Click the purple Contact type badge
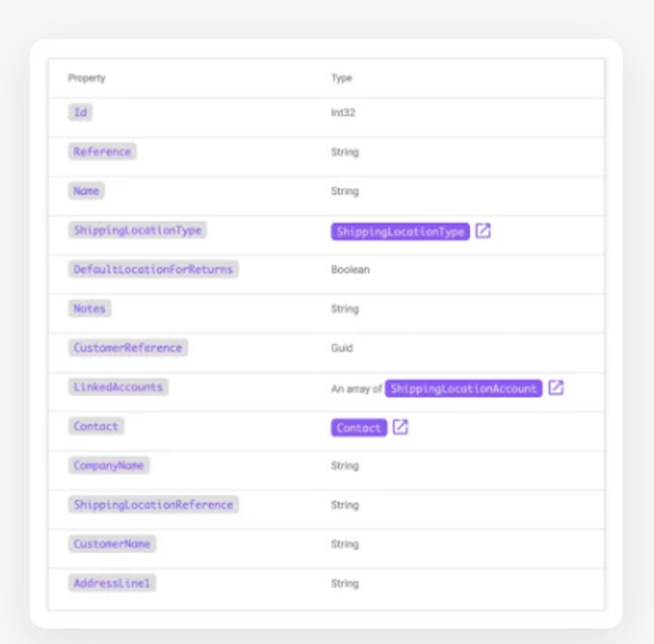This screenshot has height=644, width=654. (x=358, y=428)
